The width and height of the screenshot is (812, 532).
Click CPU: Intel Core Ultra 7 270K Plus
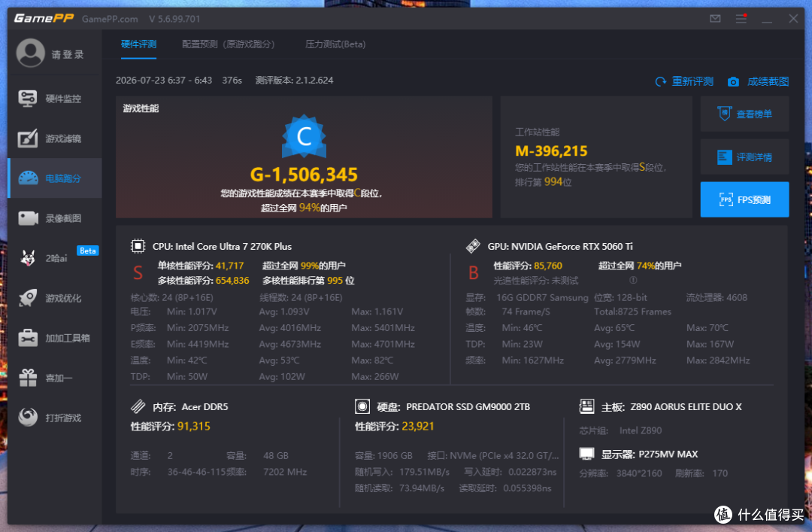(222, 246)
